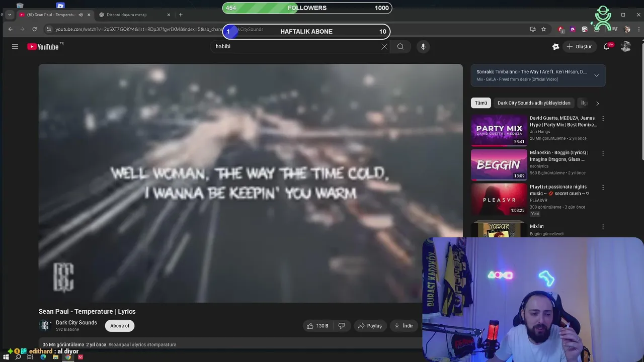Viewport: 644px width, 362px height.
Task: Open Task View on the taskbar
Action: click(30, 357)
